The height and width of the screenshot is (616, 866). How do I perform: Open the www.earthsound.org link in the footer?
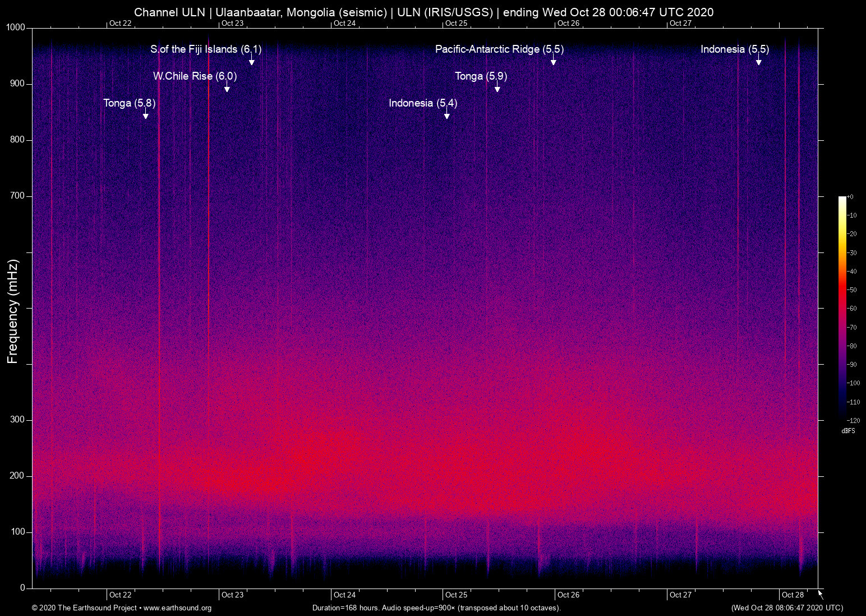coord(177,608)
